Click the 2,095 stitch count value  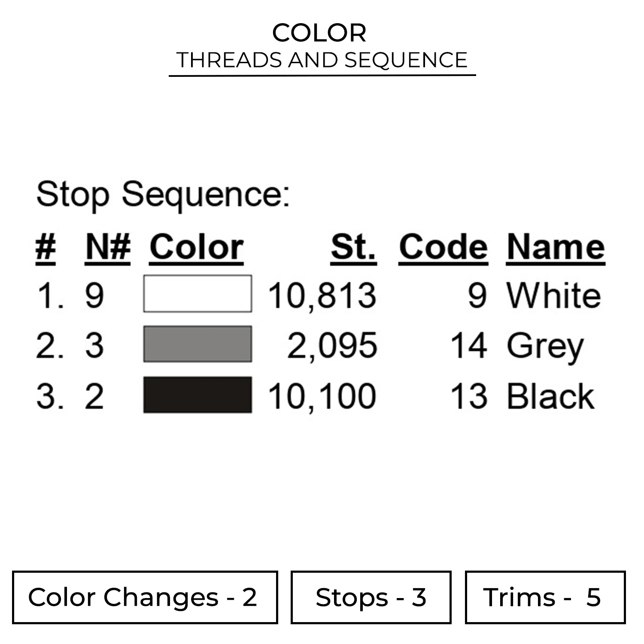pos(332,346)
